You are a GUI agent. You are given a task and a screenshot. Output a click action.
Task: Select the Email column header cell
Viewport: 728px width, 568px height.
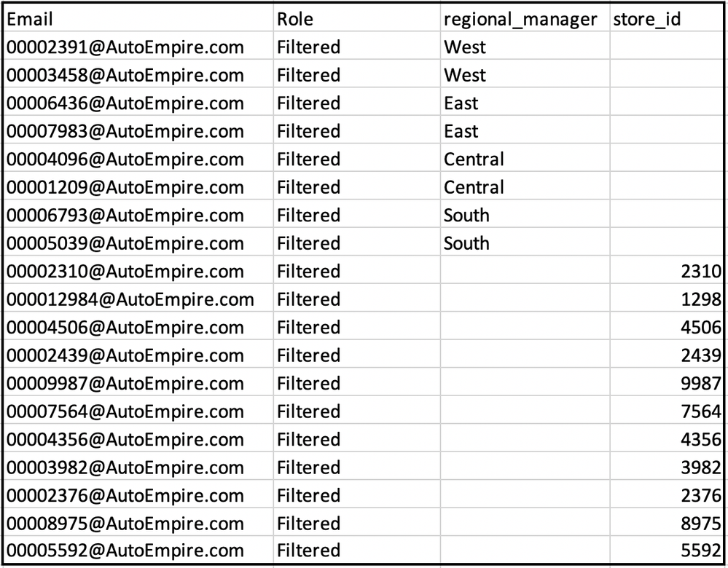click(138, 20)
